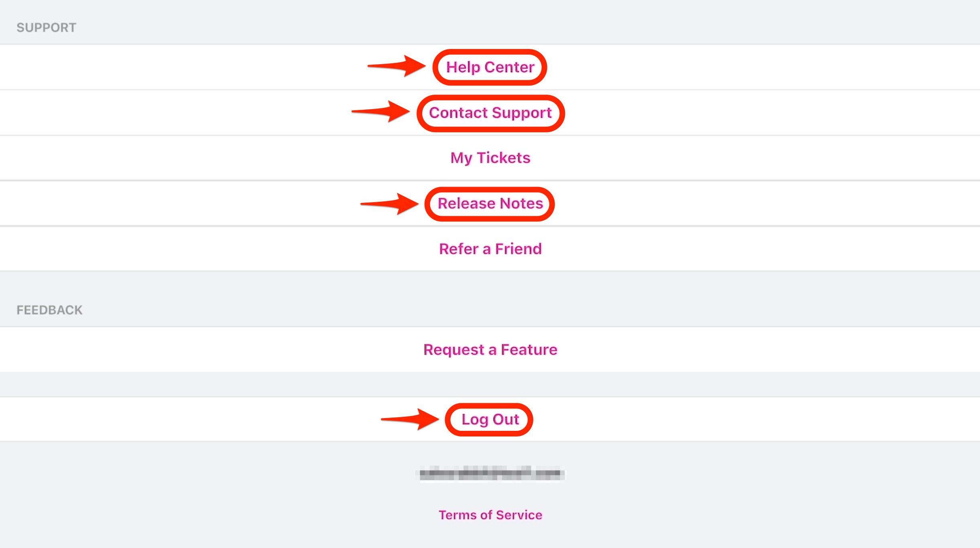980x548 pixels.
Task: Open the Terms of Service link
Action: (490, 515)
